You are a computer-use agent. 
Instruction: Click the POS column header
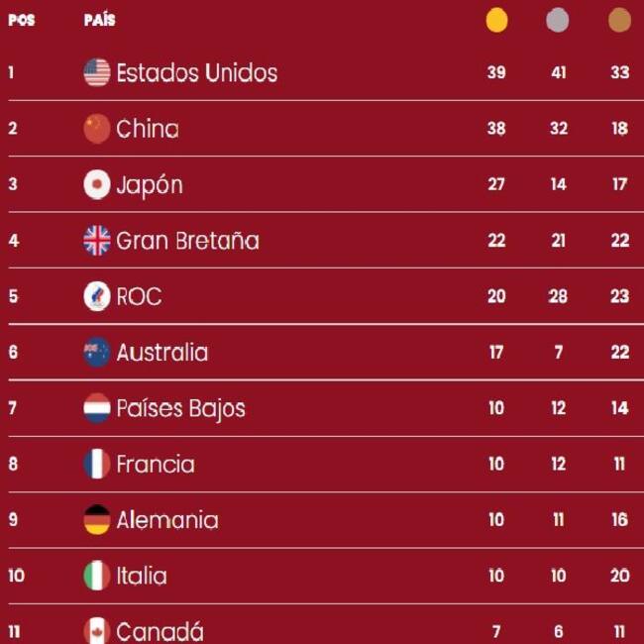tap(21, 20)
